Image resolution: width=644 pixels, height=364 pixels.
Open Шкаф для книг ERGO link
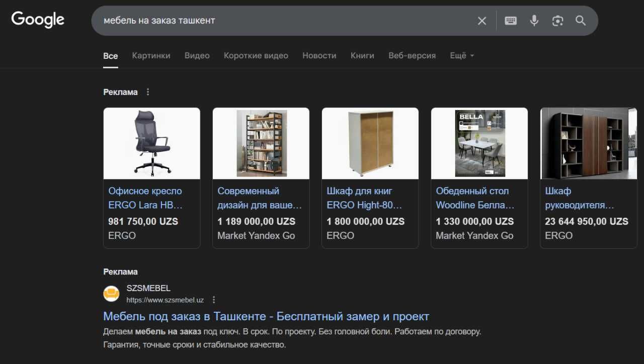[x=364, y=198]
